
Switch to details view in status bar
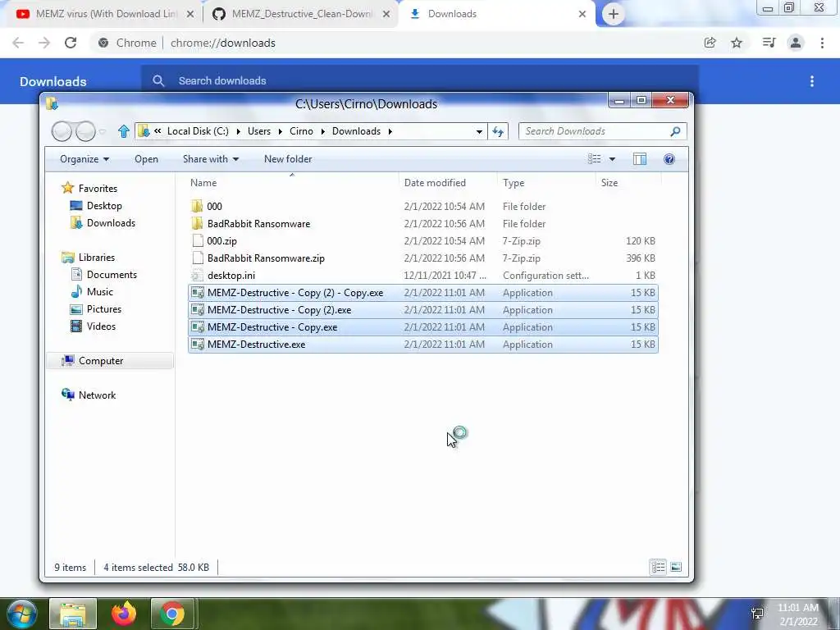click(x=658, y=567)
